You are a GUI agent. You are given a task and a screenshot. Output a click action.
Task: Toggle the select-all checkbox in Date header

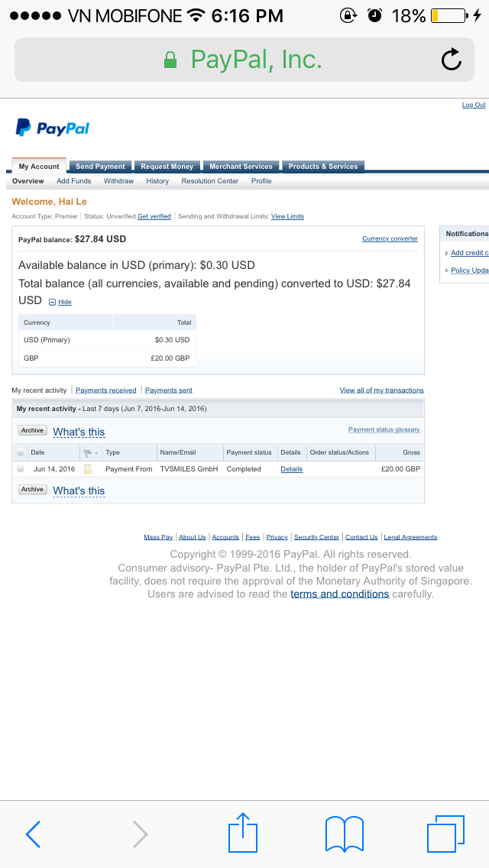coord(21,453)
